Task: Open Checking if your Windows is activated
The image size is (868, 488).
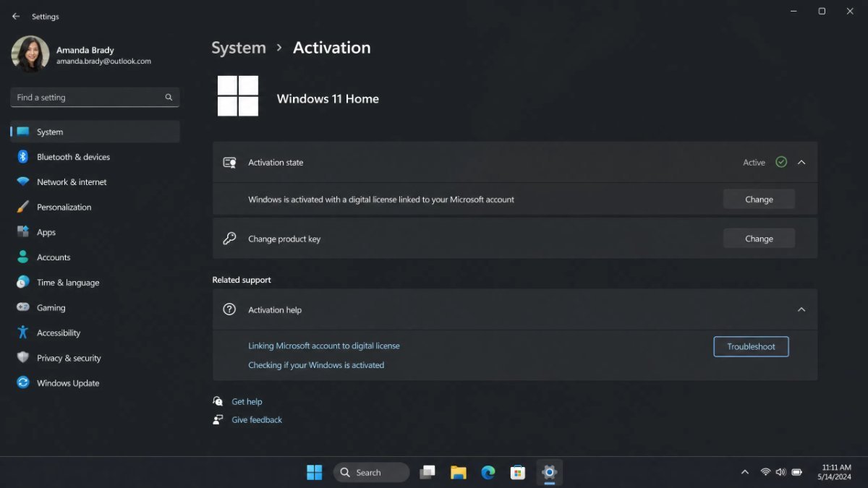Action: click(x=316, y=365)
